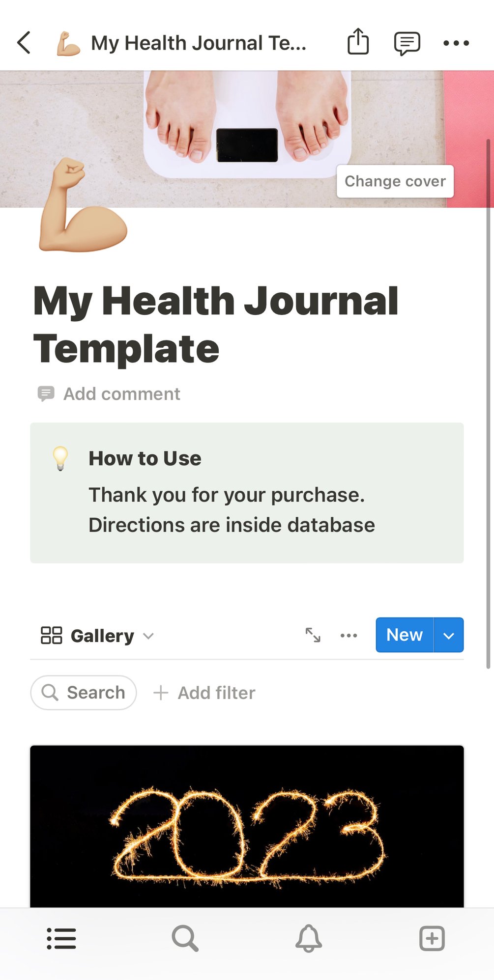The height and width of the screenshot is (980, 494).
Task: Expand the dropdown arrow beside New
Action: (448, 635)
